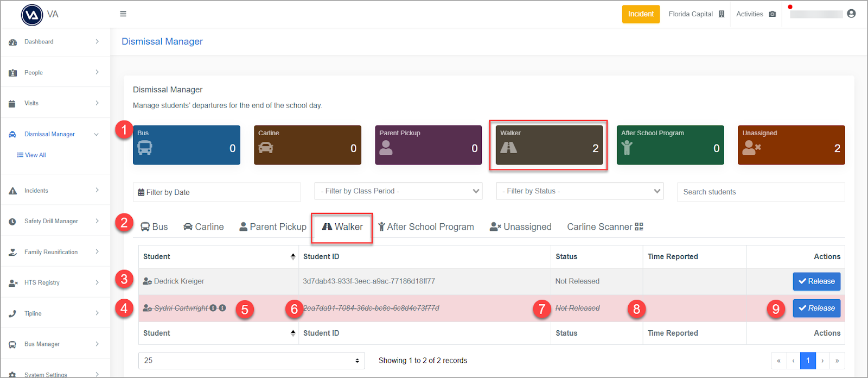The image size is (868, 378).
Task: Click the orange Incident button
Action: point(641,14)
